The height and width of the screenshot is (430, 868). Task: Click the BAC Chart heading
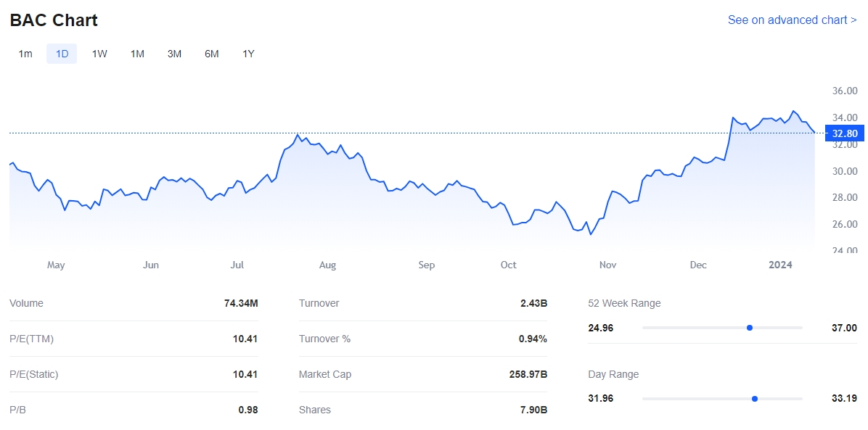pyautogui.click(x=54, y=20)
